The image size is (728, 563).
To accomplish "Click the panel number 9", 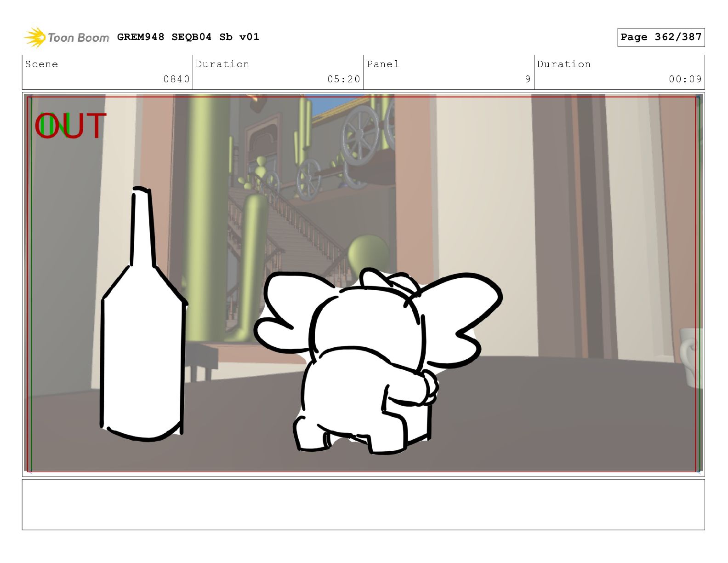I will point(528,79).
